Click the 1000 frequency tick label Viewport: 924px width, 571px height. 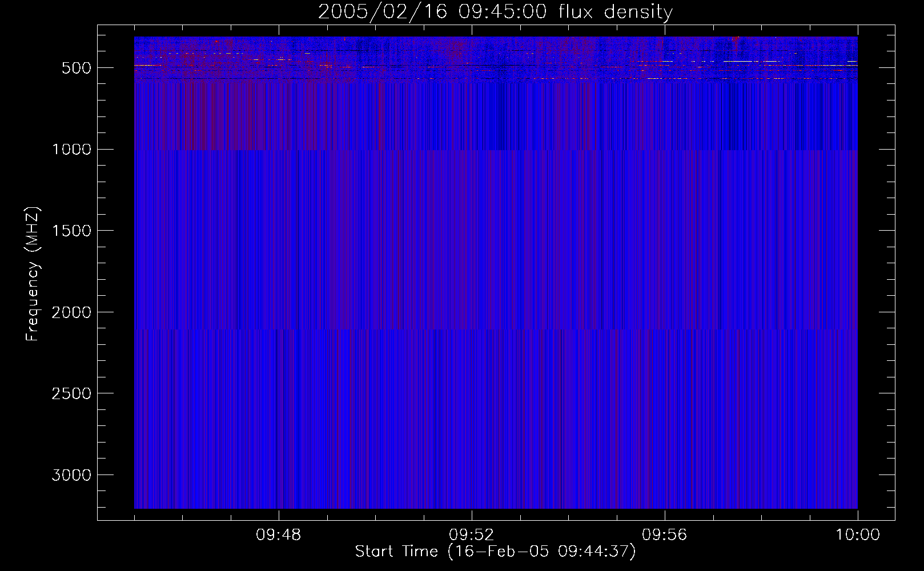point(71,150)
